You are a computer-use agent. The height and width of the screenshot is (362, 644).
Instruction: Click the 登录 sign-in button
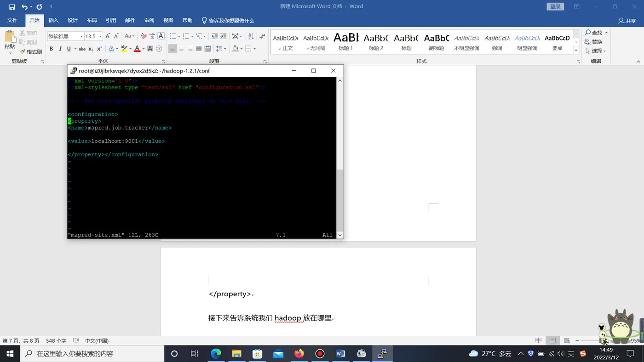coord(555,6)
